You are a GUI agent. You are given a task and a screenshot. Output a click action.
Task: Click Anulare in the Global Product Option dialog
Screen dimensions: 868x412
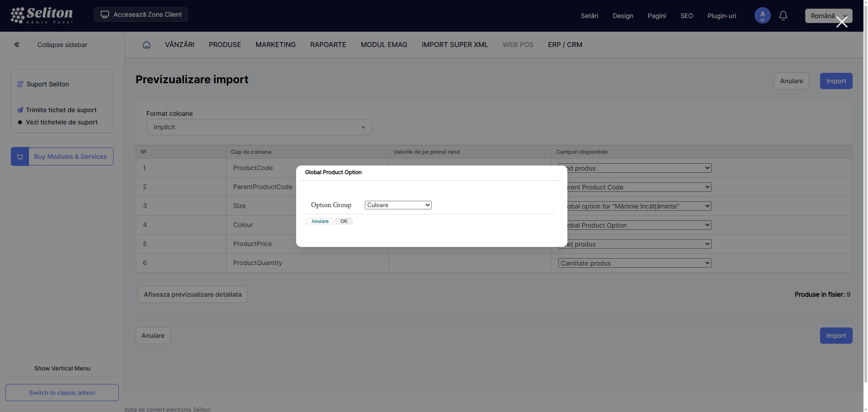pyautogui.click(x=320, y=221)
